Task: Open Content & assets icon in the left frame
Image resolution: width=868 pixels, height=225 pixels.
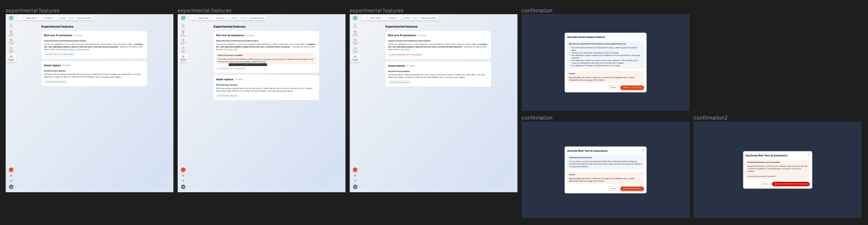Action: pos(11,41)
